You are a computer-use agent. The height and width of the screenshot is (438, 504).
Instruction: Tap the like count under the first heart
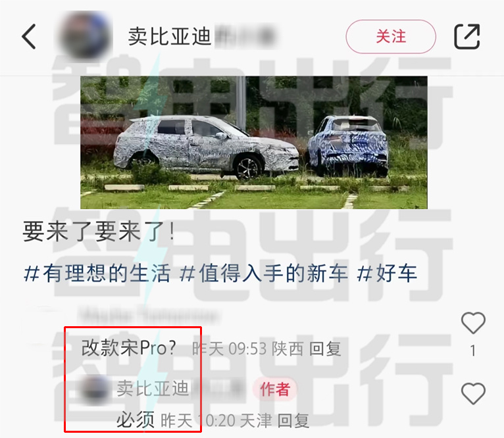(x=473, y=351)
